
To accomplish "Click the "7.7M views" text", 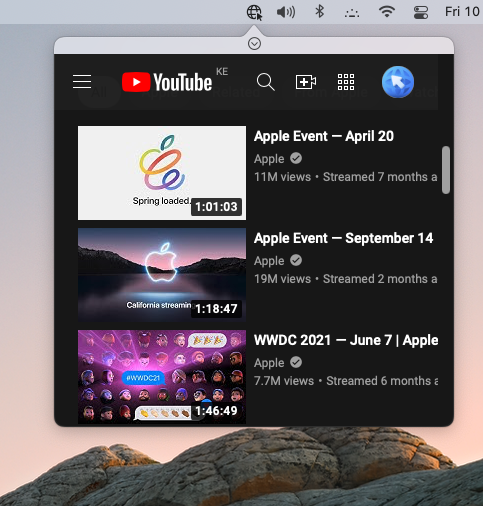I will click(x=284, y=381).
